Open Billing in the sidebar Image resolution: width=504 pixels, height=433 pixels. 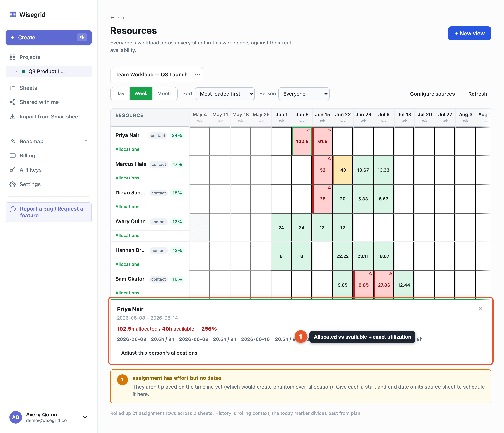[49, 156]
